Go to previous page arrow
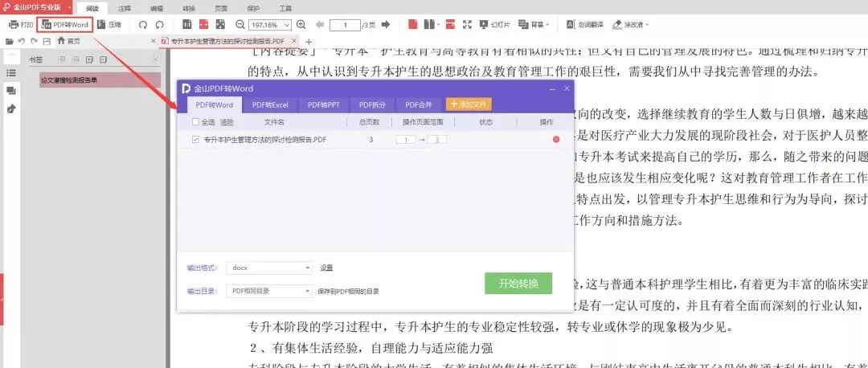Screen dimensions: 868x368 point(319,24)
